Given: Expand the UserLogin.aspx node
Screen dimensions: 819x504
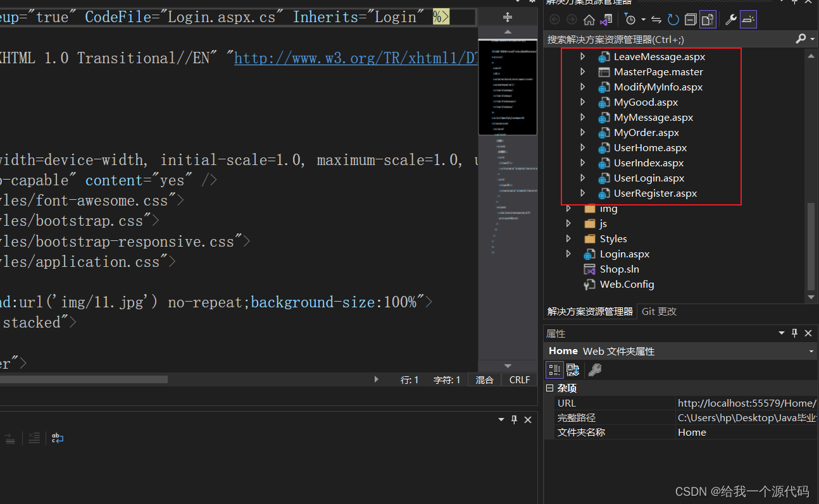Looking at the screenshot, I should (582, 178).
